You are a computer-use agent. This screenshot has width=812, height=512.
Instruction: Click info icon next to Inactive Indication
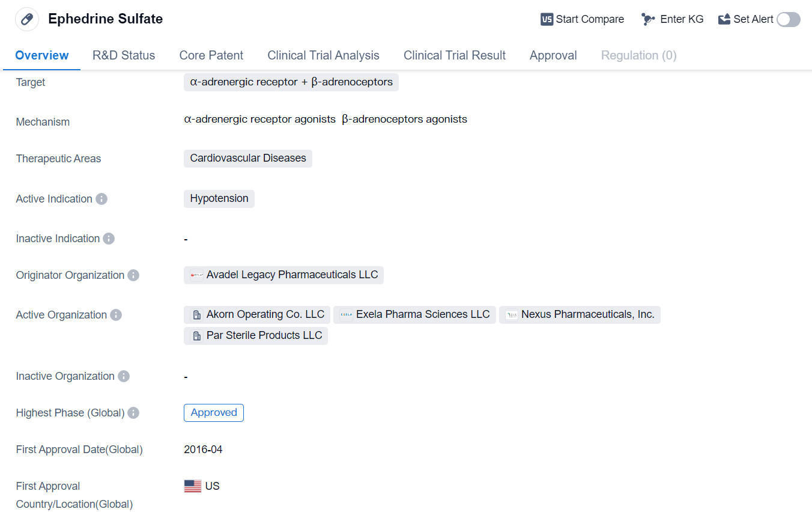(109, 239)
